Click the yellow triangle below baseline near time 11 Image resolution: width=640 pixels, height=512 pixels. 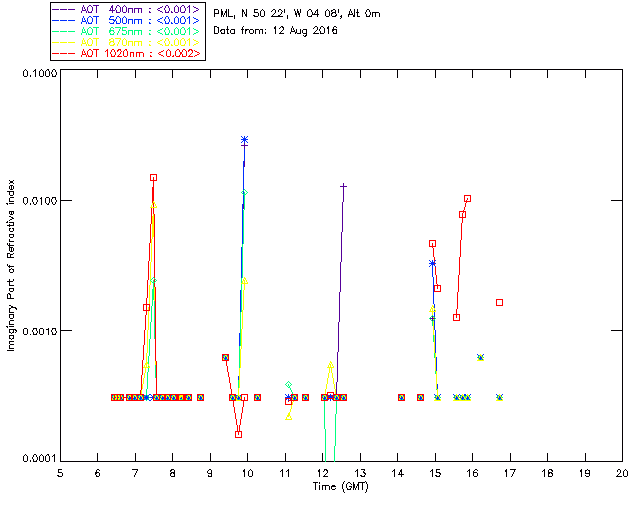(x=289, y=417)
